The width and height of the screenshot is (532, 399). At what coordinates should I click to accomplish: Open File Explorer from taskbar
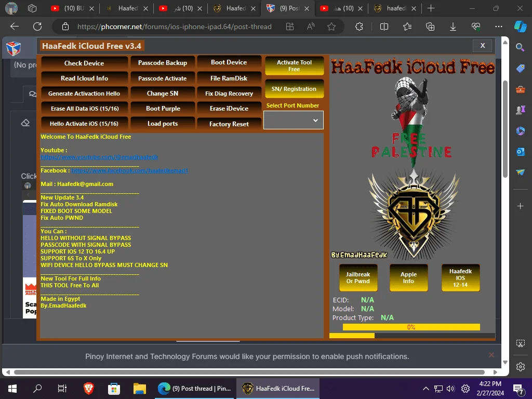(x=139, y=389)
